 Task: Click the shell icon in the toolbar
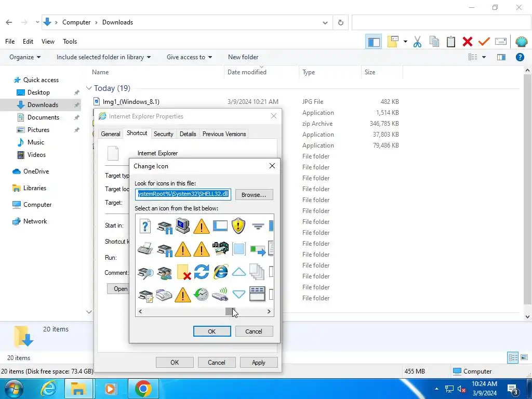coord(521,42)
